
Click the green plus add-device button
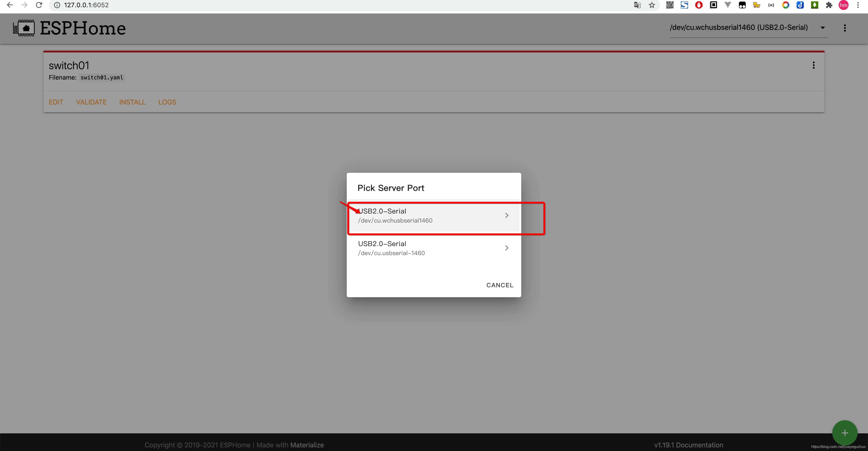tap(844, 433)
